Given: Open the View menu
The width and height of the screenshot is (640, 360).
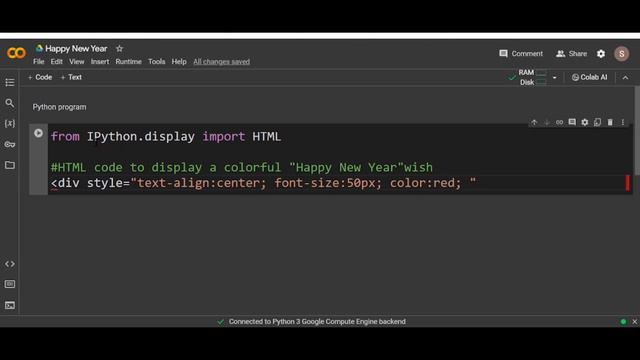Looking at the screenshot, I should pos(76,62).
